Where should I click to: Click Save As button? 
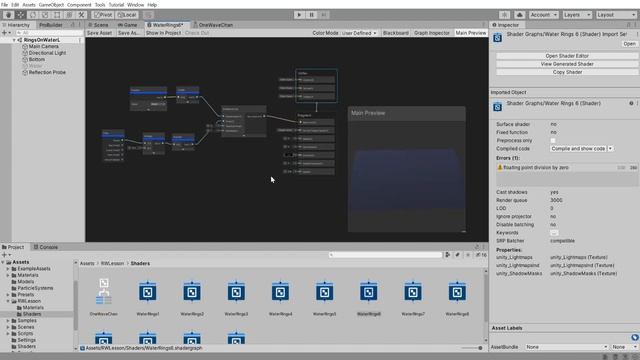click(x=128, y=33)
